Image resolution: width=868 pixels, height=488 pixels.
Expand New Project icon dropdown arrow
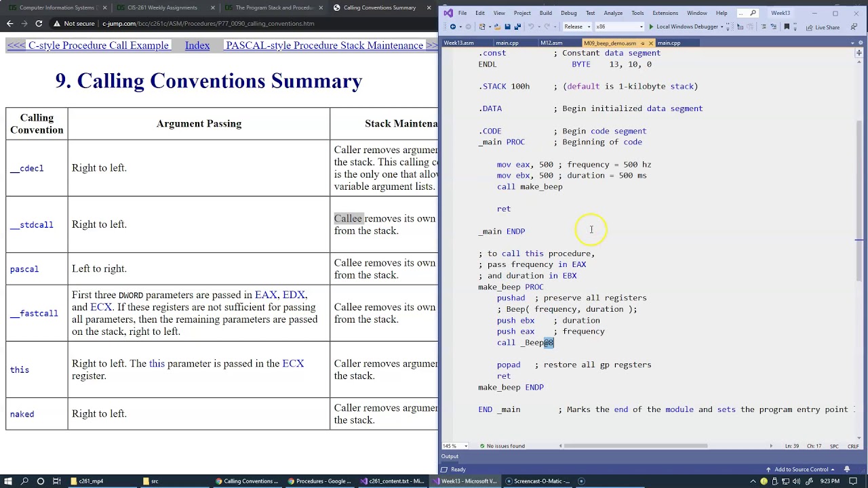coord(490,26)
